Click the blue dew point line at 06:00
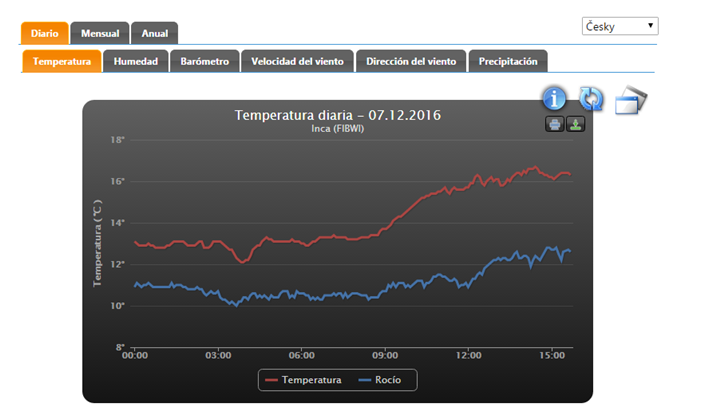The image size is (720, 415). pyautogui.click(x=301, y=294)
